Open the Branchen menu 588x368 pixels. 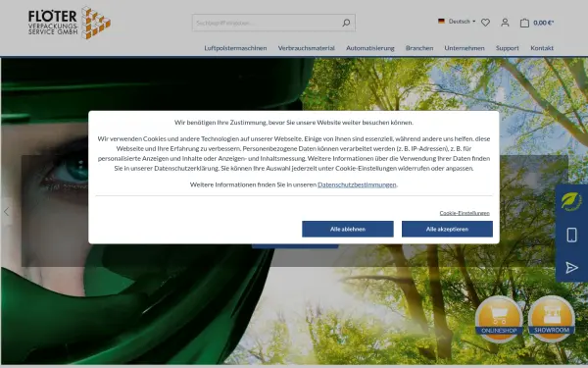point(419,48)
